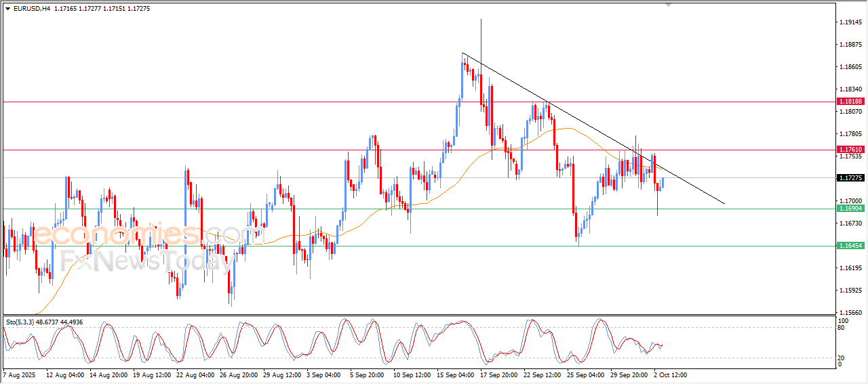The height and width of the screenshot is (384, 868).
Task: Click the 29 Sep 20:00 time label
Action: pyautogui.click(x=629, y=375)
